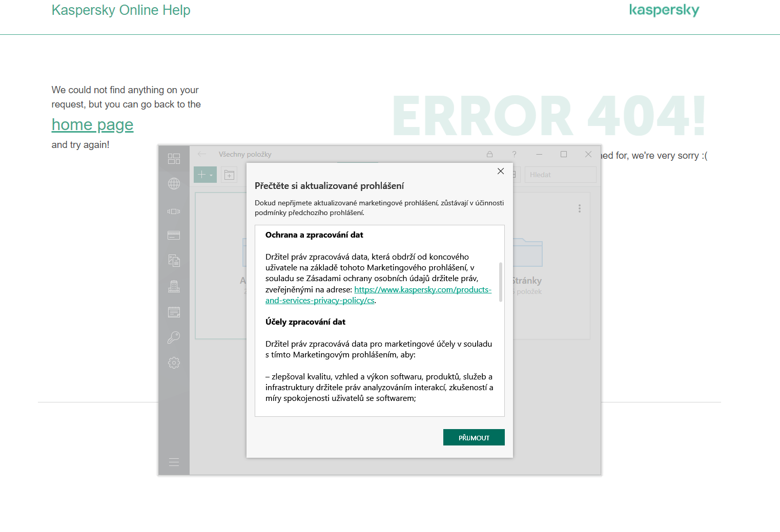Click the Přečtěte si aktualizované prohlášení title
Screen dimensions: 780x532
pyautogui.click(x=330, y=186)
